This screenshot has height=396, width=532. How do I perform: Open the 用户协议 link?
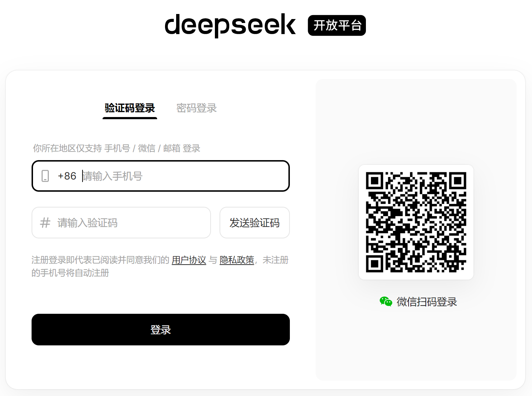(189, 260)
